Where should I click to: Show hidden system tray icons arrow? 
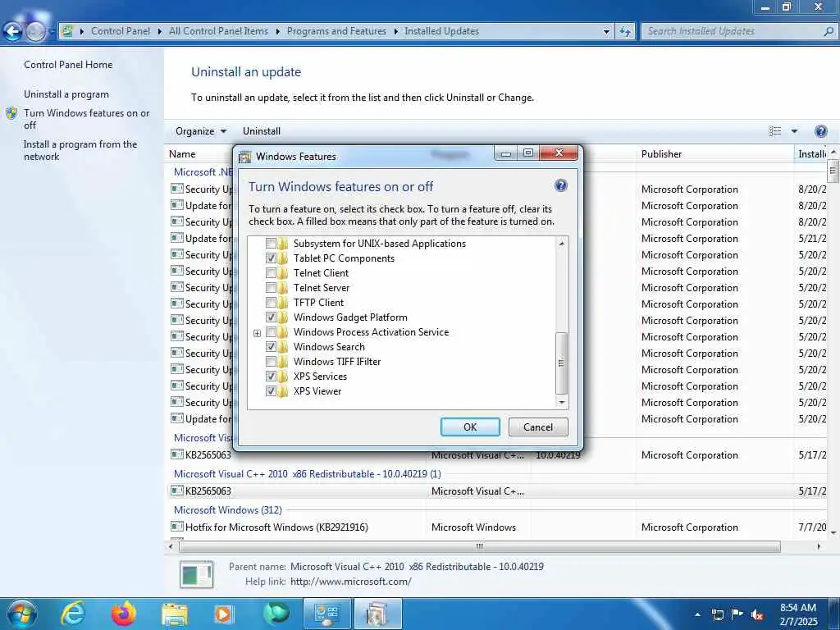point(697,614)
